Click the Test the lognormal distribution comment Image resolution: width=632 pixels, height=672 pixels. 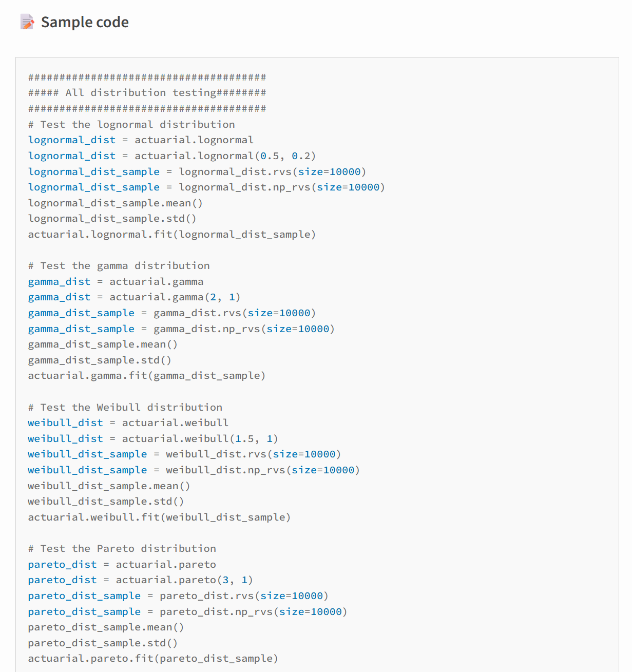tap(131, 125)
